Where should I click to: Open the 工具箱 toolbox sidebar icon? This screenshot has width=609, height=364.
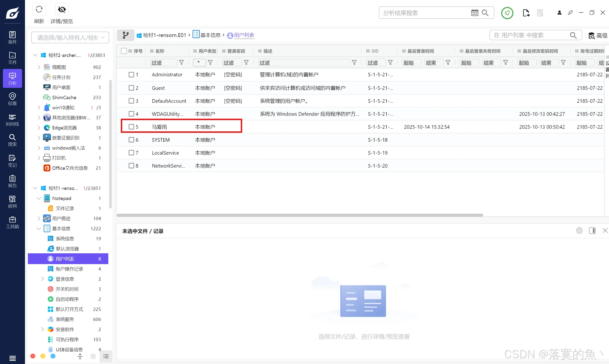point(12,222)
